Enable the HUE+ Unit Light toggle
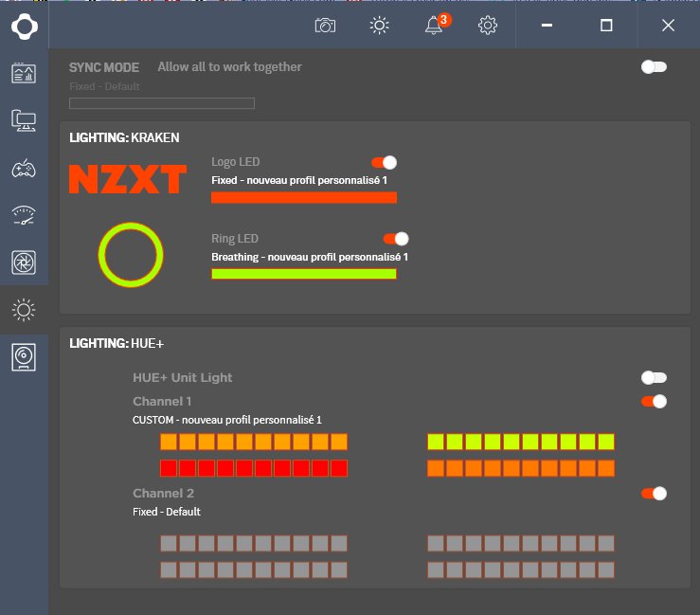This screenshot has height=615, width=700. pos(654,378)
